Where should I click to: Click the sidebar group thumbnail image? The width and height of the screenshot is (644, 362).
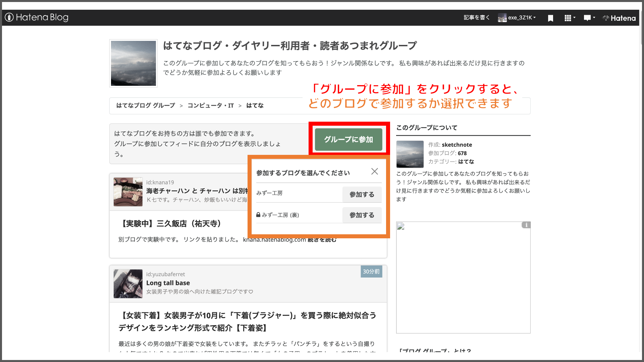tap(410, 154)
